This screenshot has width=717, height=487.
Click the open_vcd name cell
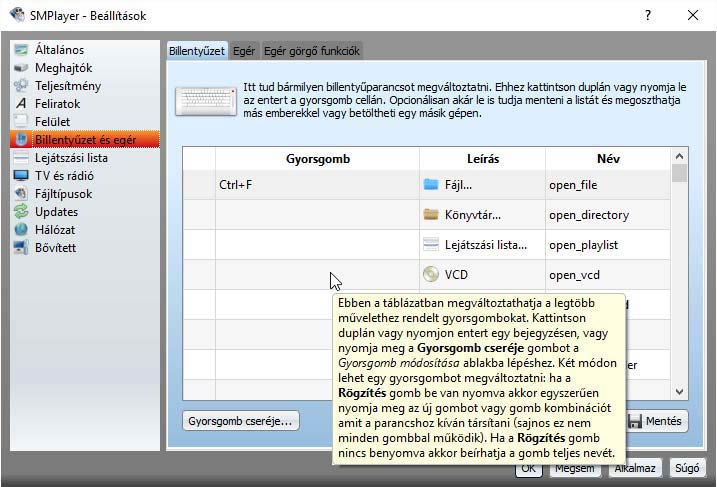tap(608, 275)
